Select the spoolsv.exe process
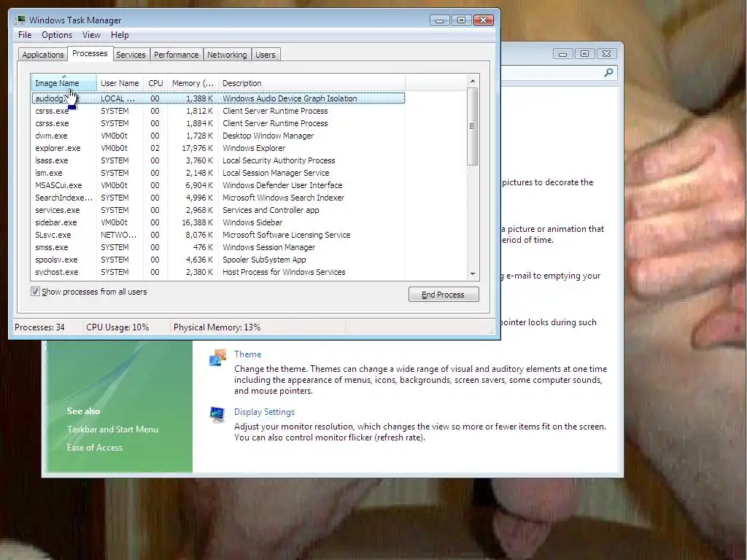The height and width of the screenshot is (560, 747). click(x=218, y=260)
